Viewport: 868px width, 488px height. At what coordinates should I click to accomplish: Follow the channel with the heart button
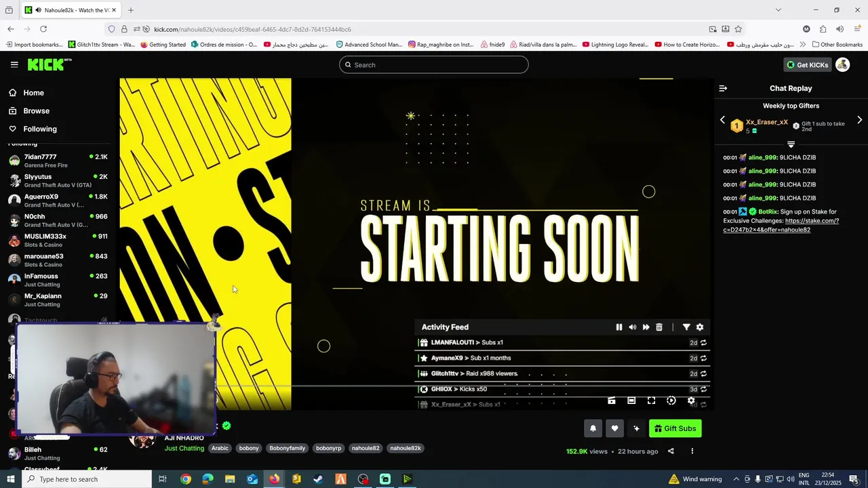[614, 428]
